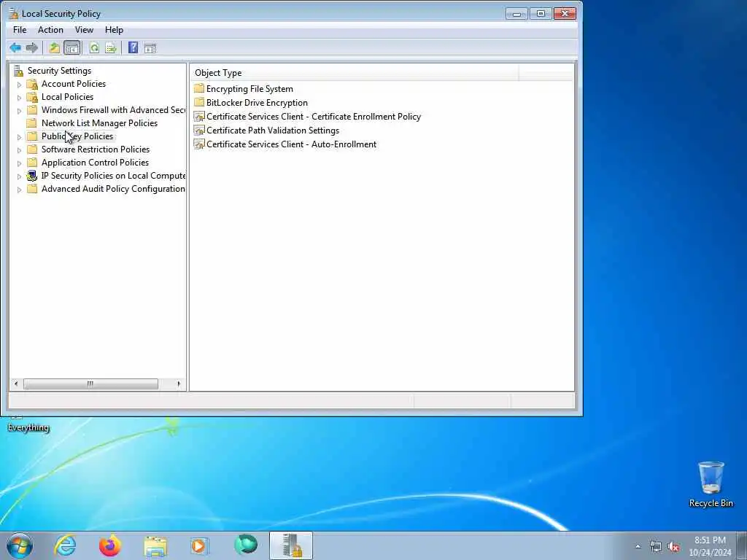
Task: Click the Auto-Enrollment certificate icon
Action: (199, 144)
